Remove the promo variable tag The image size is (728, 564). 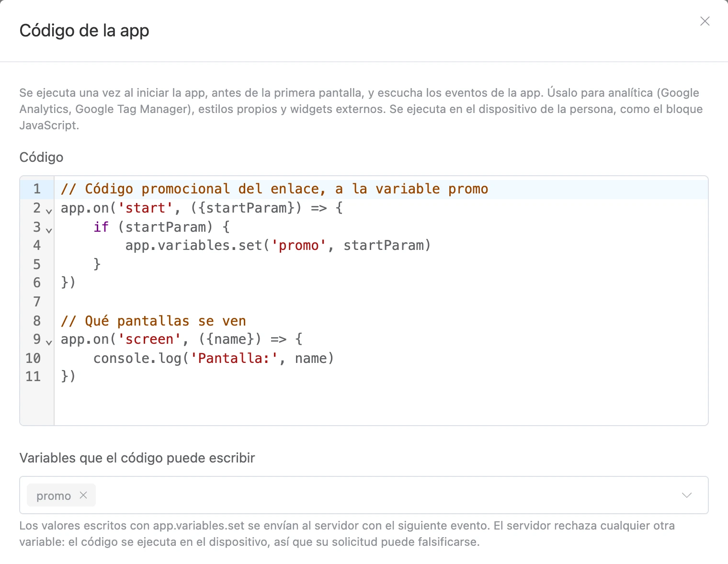click(x=83, y=495)
